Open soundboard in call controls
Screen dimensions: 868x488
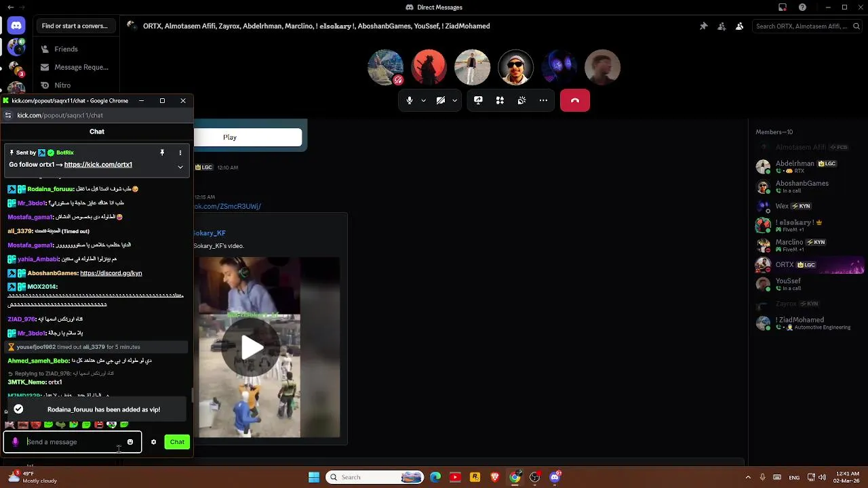[521, 100]
